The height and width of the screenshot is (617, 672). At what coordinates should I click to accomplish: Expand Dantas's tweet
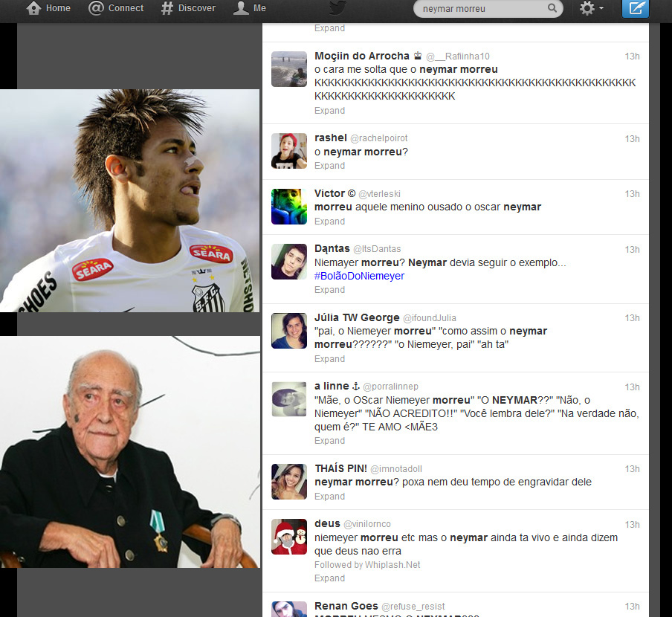coord(329,290)
